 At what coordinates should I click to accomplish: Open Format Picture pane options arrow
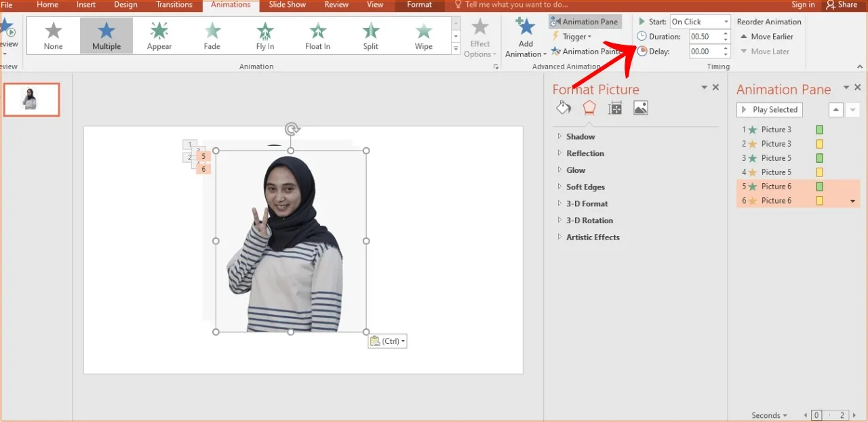tap(704, 88)
